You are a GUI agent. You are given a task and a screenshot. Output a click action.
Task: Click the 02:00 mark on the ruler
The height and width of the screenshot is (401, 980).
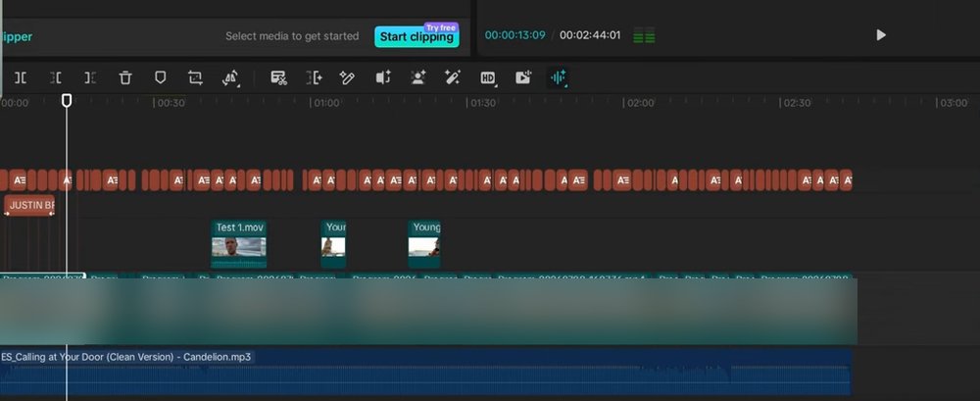point(639,103)
